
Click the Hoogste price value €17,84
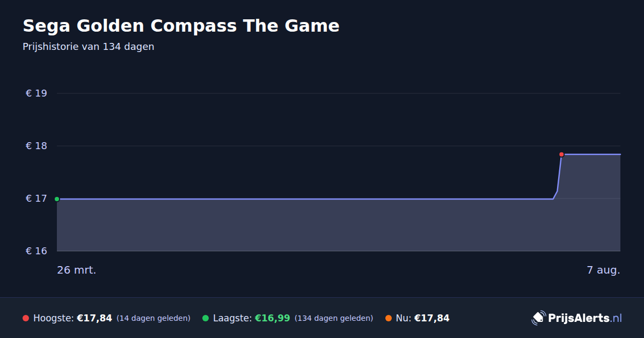pyautogui.click(x=94, y=318)
